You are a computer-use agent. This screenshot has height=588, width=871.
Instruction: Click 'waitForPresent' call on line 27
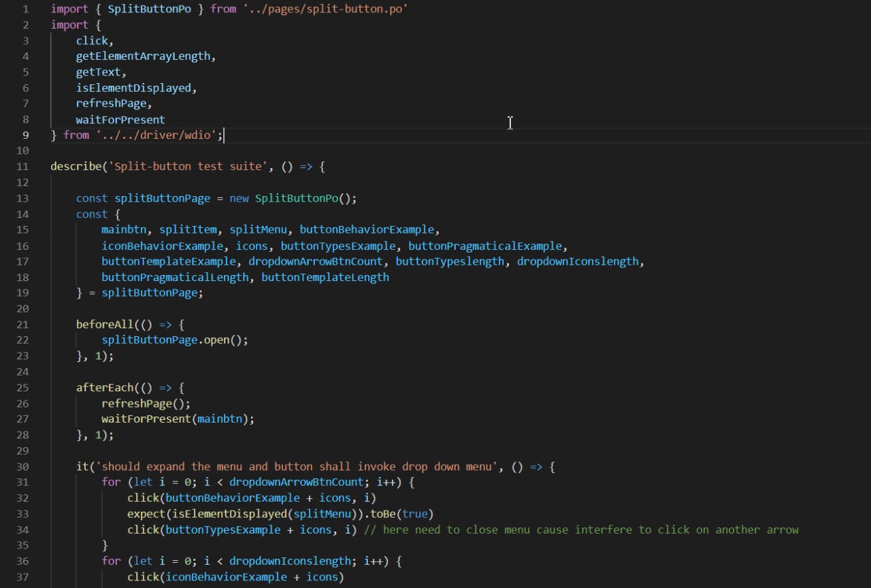(x=146, y=419)
